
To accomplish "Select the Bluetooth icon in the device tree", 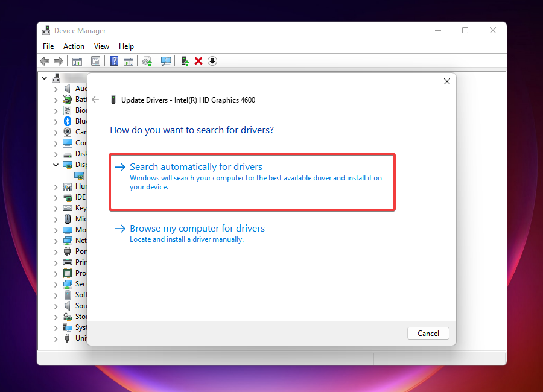I will [67, 121].
